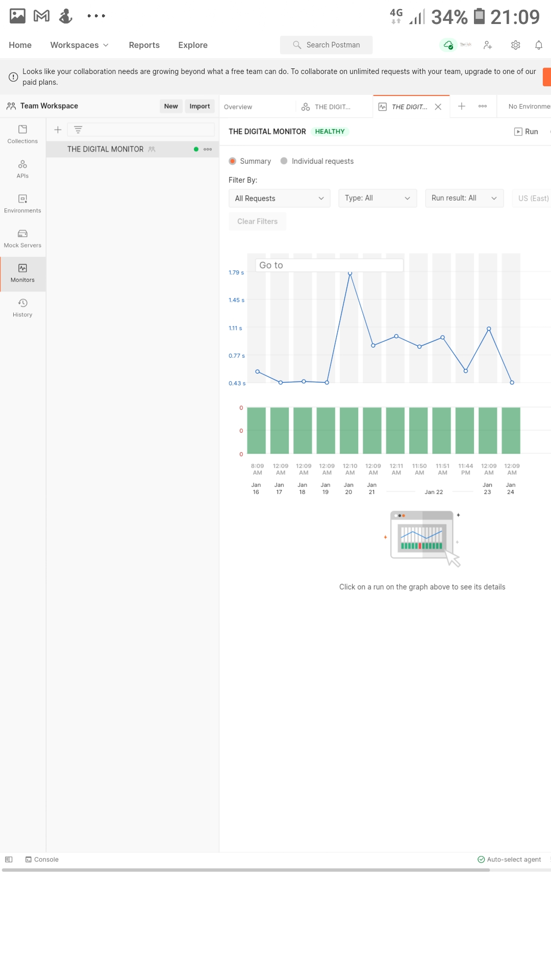
Task: Open the Run result: All dropdown
Action: click(x=464, y=198)
